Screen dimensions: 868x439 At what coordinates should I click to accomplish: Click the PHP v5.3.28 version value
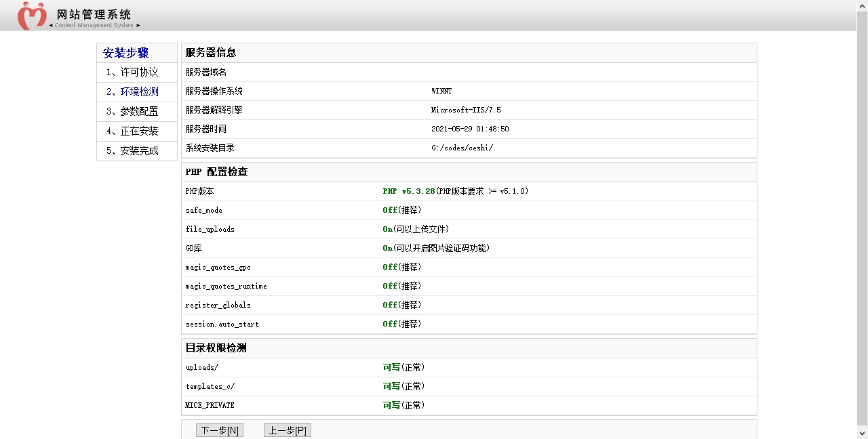[409, 192]
